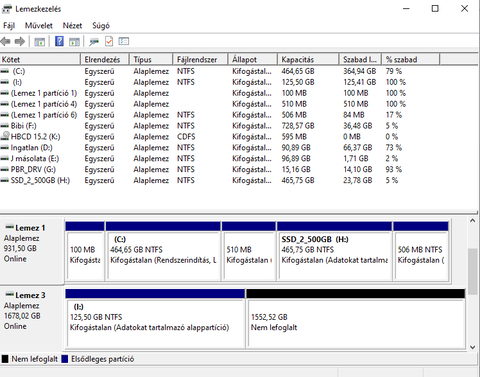Click the checkmark document toolbar icon
The width and height of the screenshot is (480, 377).
point(109,42)
